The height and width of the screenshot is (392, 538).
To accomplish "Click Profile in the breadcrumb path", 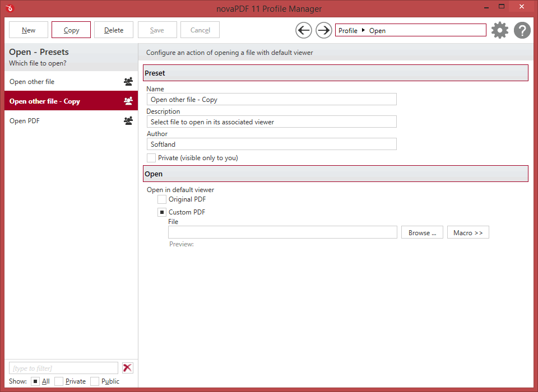I will click(x=348, y=31).
